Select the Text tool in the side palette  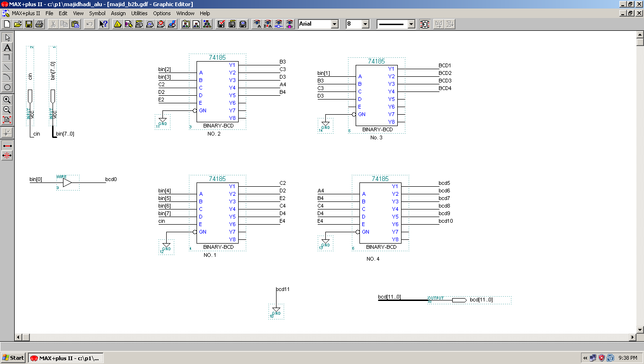click(7, 47)
